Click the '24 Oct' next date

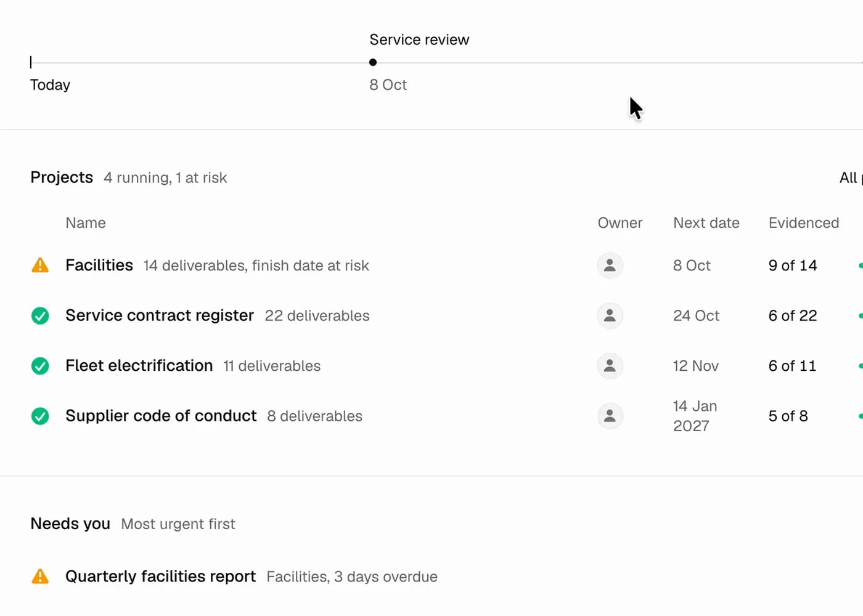click(697, 316)
